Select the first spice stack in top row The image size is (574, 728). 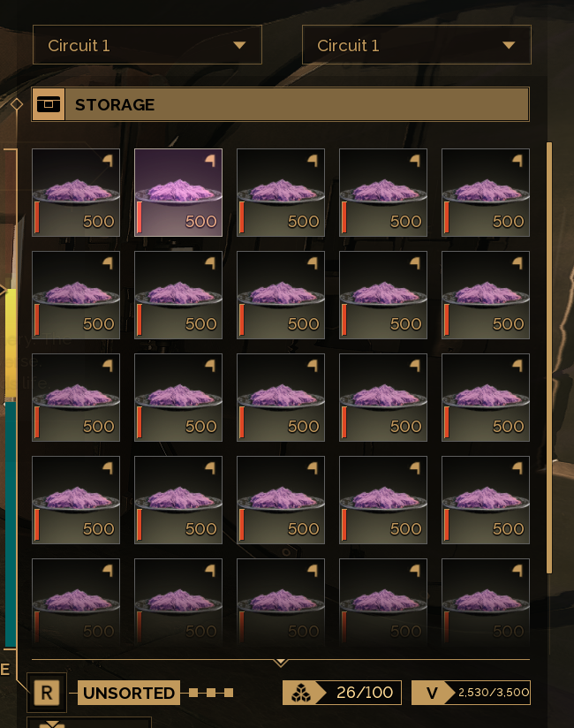(76, 193)
